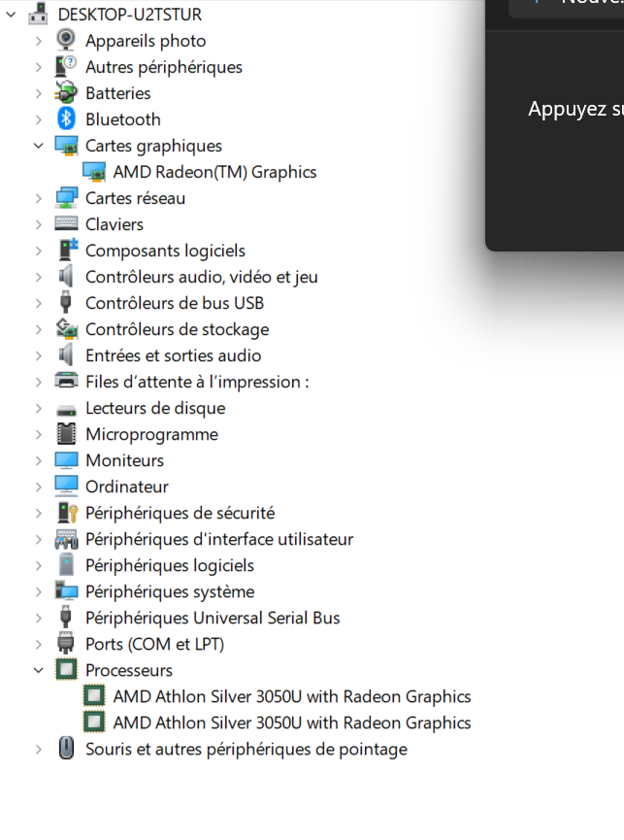Click the Périphériques Universal Serial Bus plug icon
Image resolution: width=624 pixels, height=840 pixels.
pos(66,618)
